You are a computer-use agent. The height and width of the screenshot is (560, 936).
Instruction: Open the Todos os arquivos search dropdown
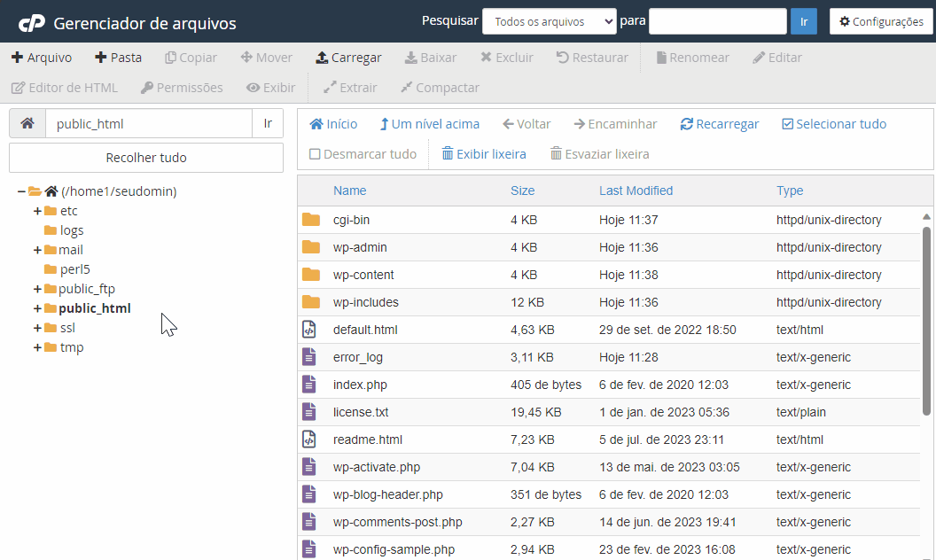(550, 21)
